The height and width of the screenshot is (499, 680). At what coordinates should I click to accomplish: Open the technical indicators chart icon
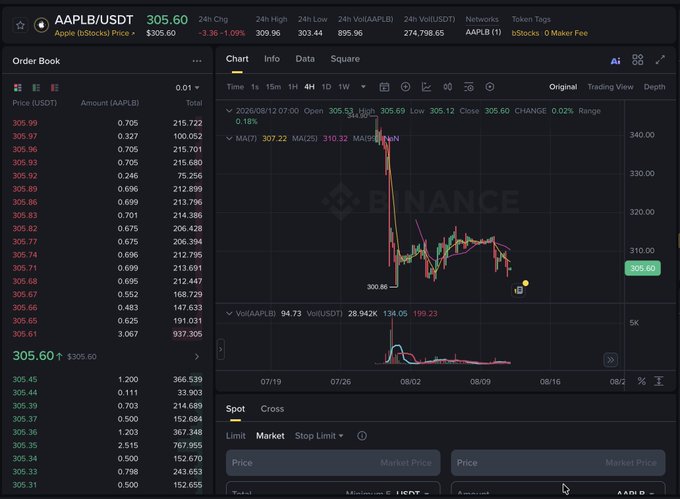(x=426, y=87)
